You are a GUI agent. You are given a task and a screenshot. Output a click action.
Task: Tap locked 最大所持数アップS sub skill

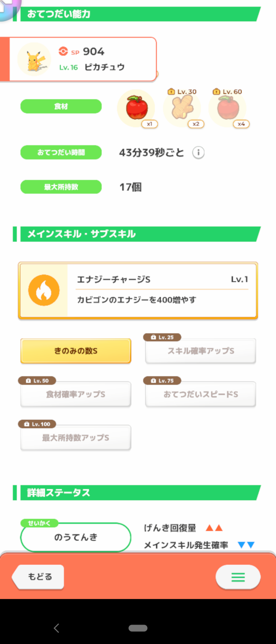pyautogui.click(x=76, y=438)
